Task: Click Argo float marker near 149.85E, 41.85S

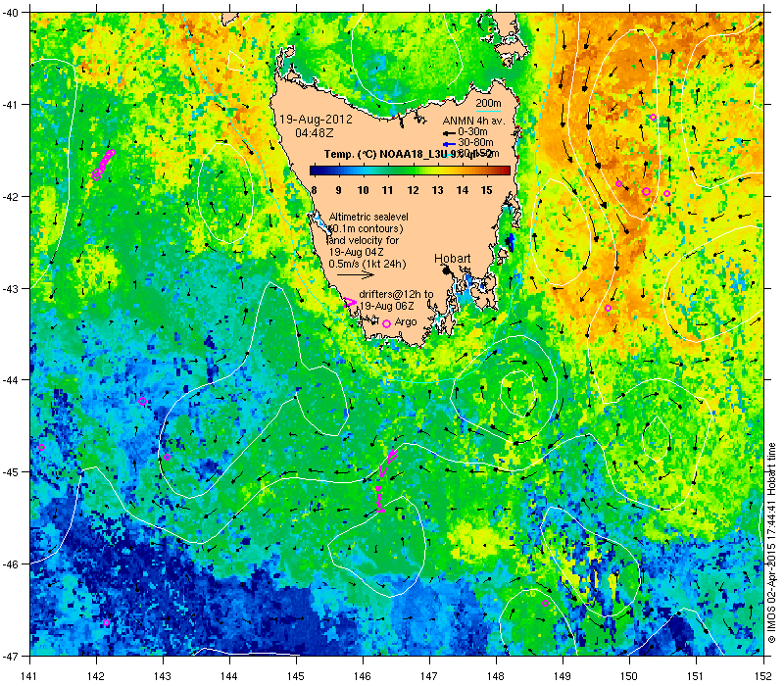Action: coord(618,183)
